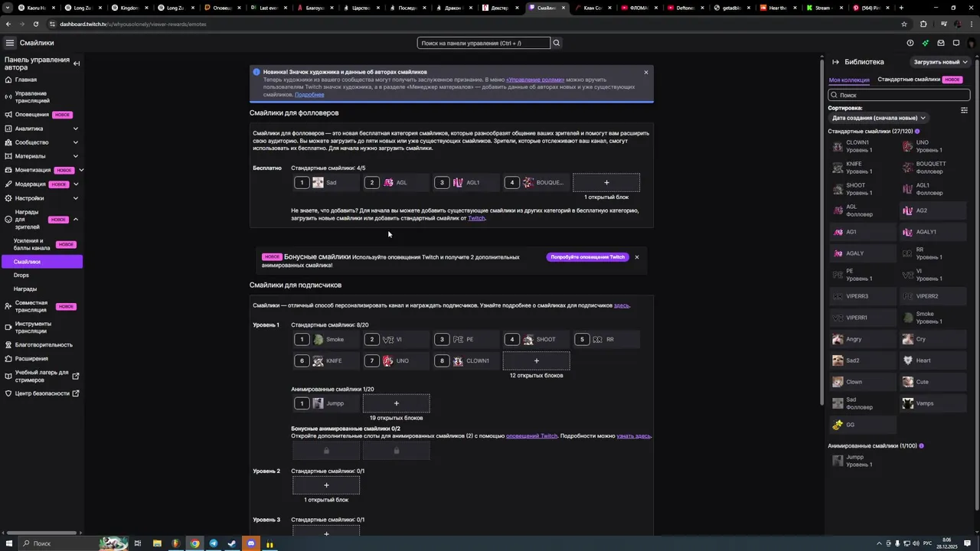Expand Материалы section in sidebar

[75, 156]
